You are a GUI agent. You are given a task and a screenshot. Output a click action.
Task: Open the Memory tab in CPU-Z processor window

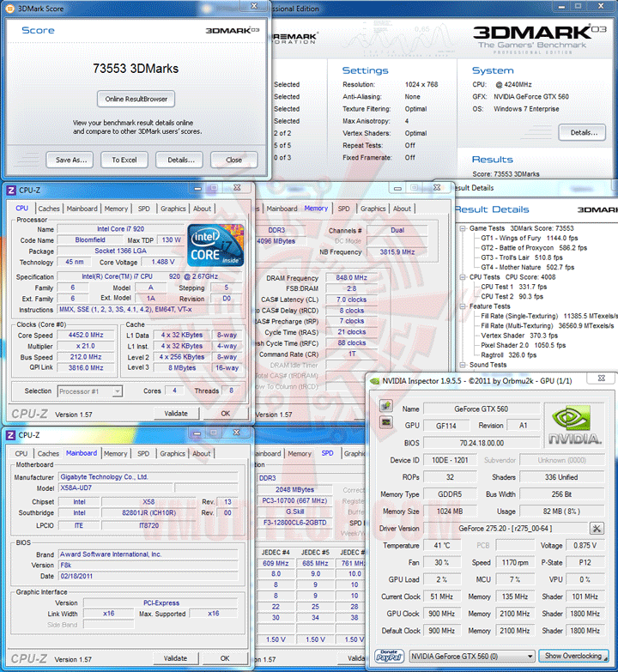(116, 209)
